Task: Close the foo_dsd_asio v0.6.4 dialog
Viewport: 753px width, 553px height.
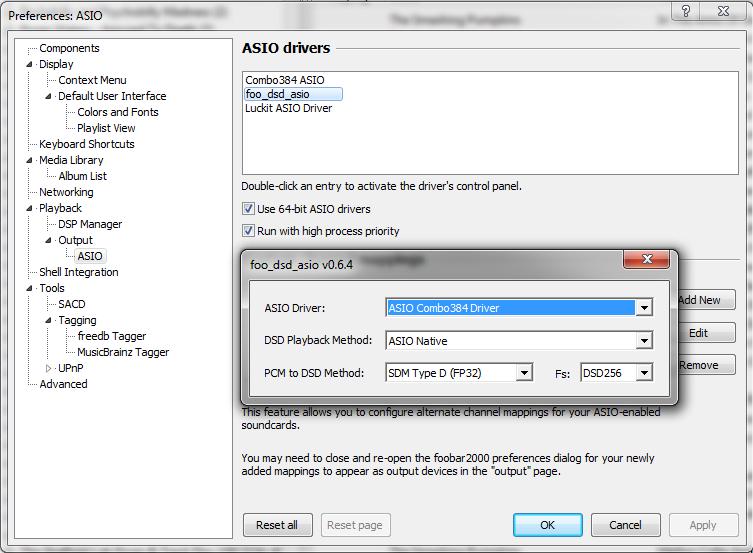Action: [646, 259]
